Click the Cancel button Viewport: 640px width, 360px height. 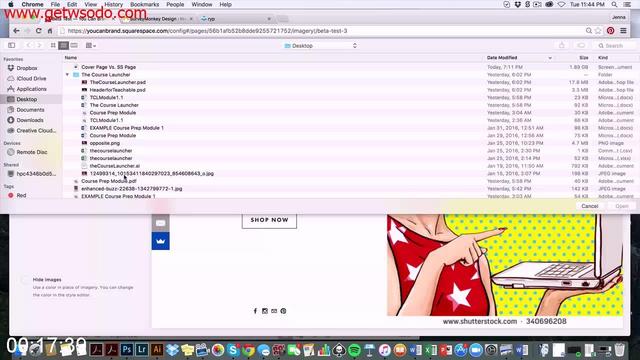tap(590, 206)
